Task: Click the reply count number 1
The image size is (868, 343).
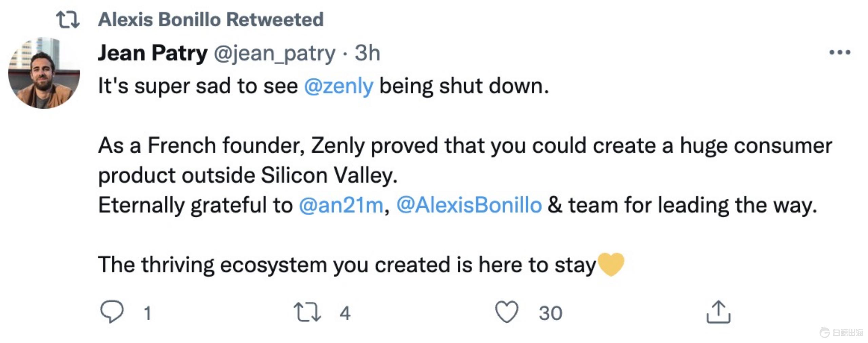Action: point(147,313)
